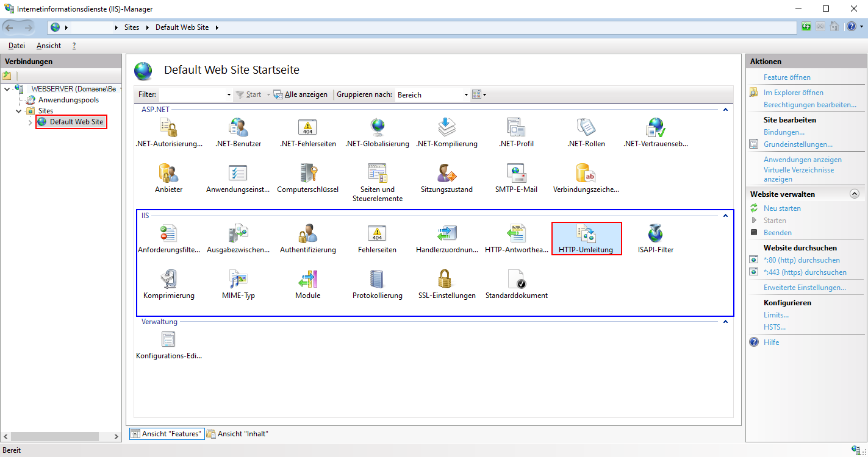868x457 pixels.
Task: Click Feature öffnen action link
Action: (x=787, y=77)
